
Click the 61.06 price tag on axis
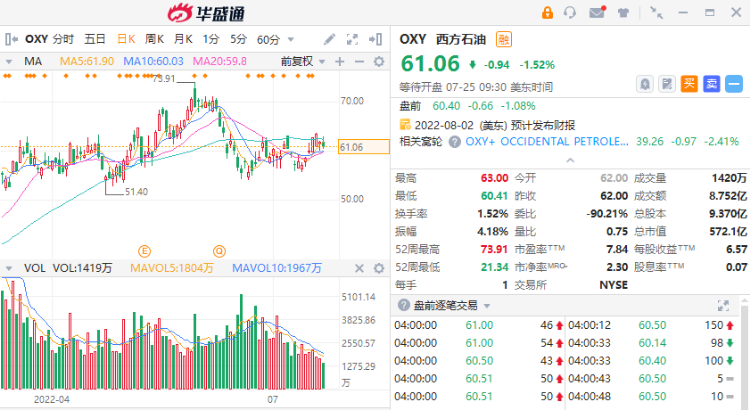364,147
